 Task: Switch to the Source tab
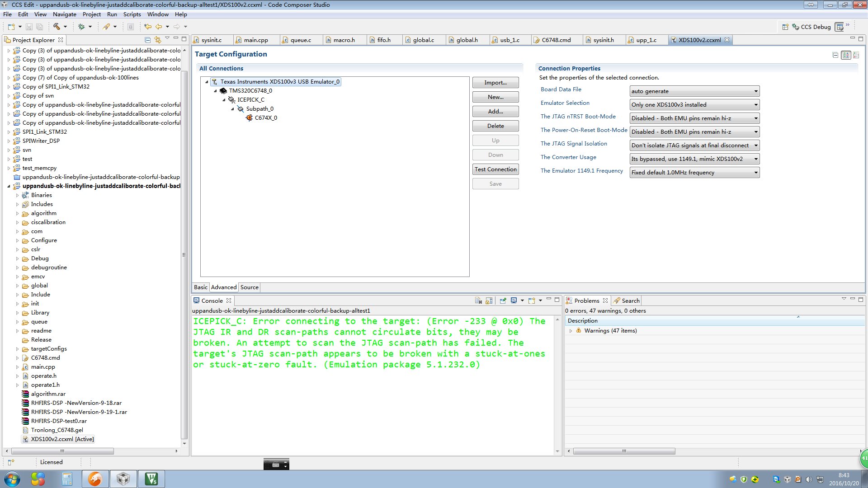tap(249, 287)
